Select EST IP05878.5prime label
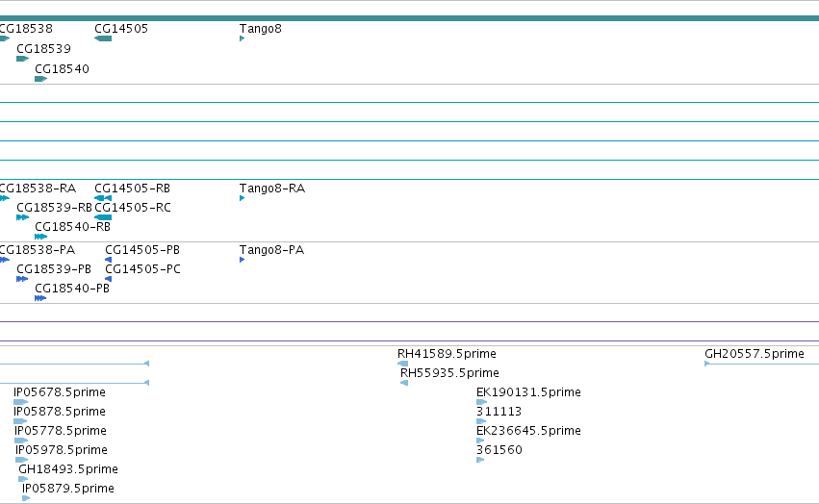This screenshot has width=819, height=504. click(60, 412)
